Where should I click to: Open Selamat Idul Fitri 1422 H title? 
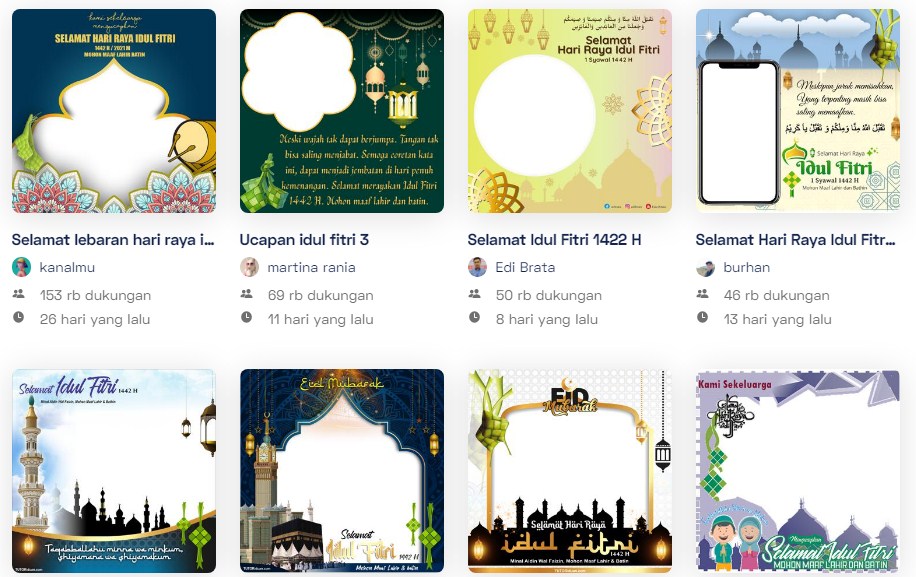[x=554, y=240]
